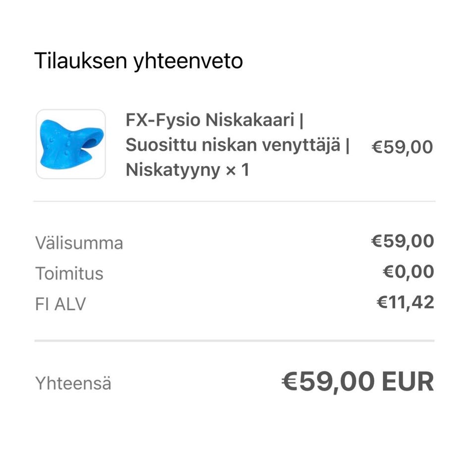This screenshot has height=475, width=476.
Task: Click the Toimitus label
Action: [69, 273]
